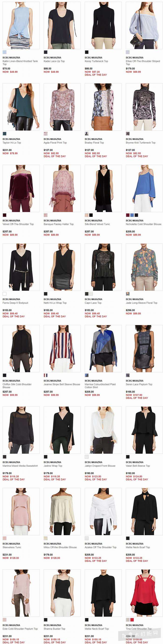Open the Katlin Linen-Blend Knotted Tank Top image

21,25
